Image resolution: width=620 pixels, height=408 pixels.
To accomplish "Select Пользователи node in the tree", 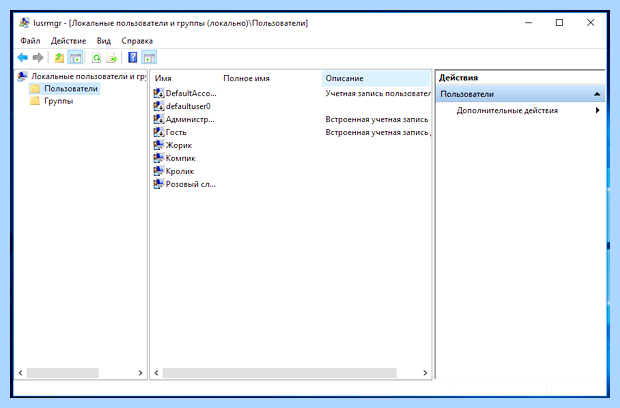I will [71, 89].
